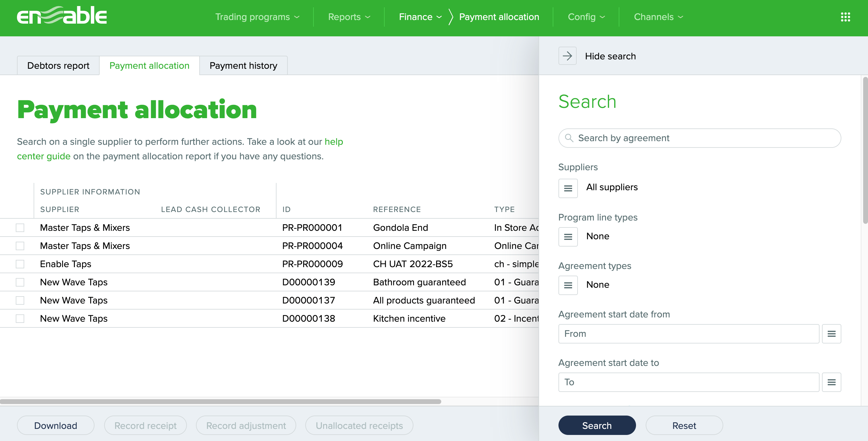Click the Download button
Image resolution: width=868 pixels, height=441 pixels.
pyautogui.click(x=56, y=426)
